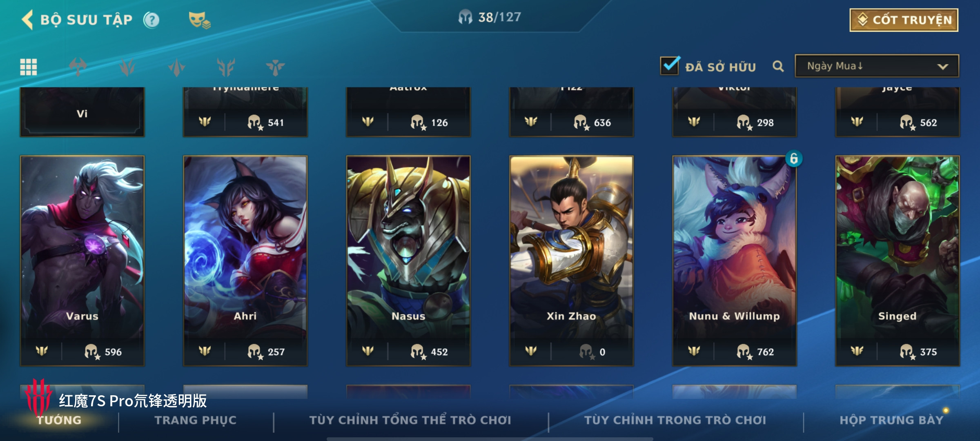The height and width of the screenshot is (441, 980).
Task: Open the help question mark icon
Action: click(151, 20)
